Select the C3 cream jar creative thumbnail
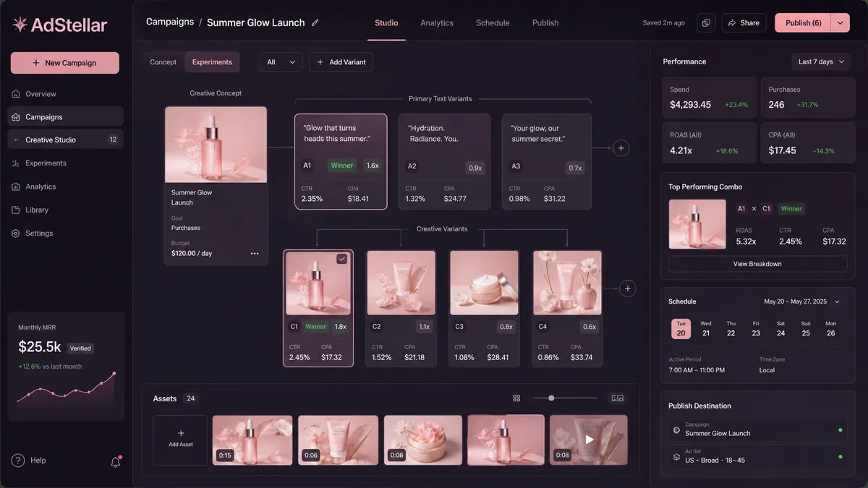This screenshot has width=868, height=488. (484, 283)
